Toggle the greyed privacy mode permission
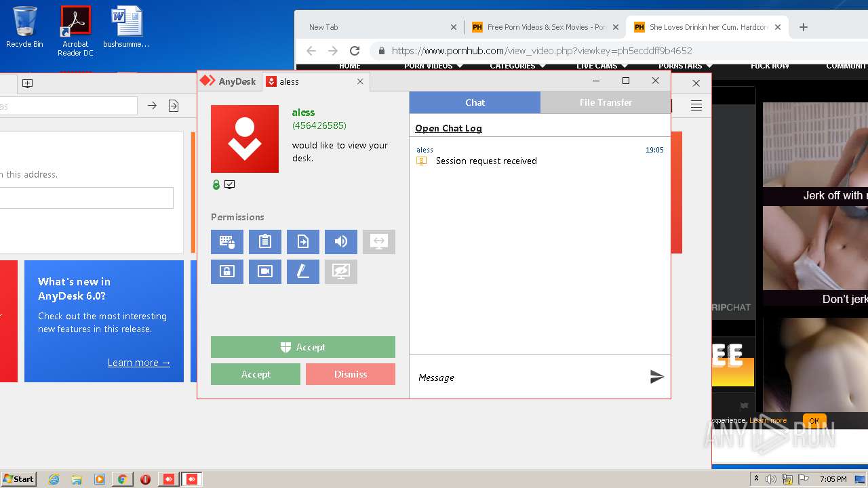Image resolution: width=868 pixels, height=488 pixels. coord(341,272)
